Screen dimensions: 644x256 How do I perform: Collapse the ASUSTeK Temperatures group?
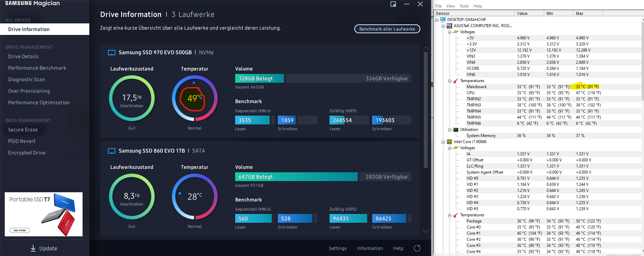pyautogui.click(x=450, y=81)
